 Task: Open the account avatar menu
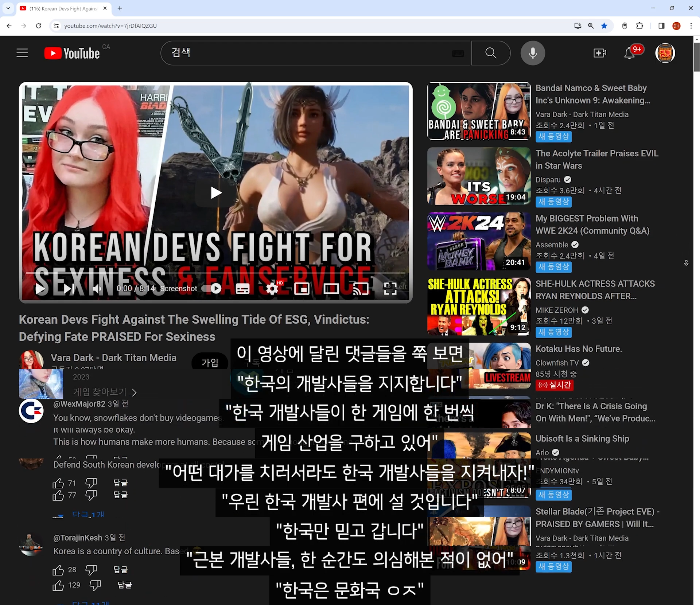click(x=665, y=53)
